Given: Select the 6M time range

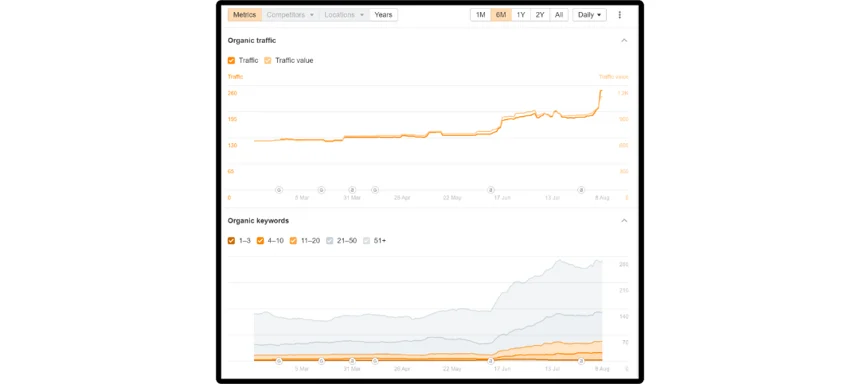Looking at the screenshot, I should pos(501,15).
